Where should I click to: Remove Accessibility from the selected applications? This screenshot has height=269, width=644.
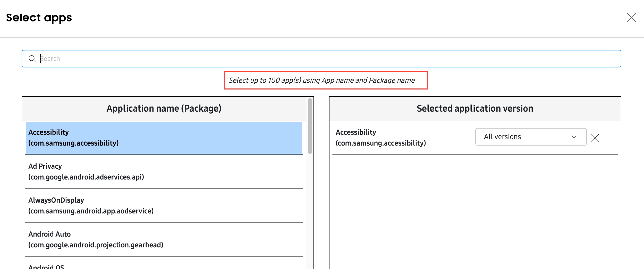[x=595, y=138]
